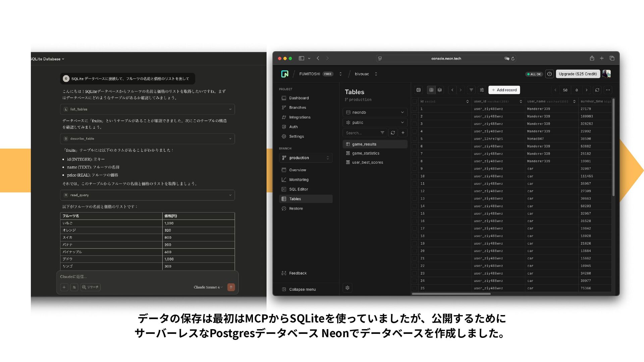644x362 pixels.
Task: Check the checkbox for row id 10
Action: tap(415, 176)
